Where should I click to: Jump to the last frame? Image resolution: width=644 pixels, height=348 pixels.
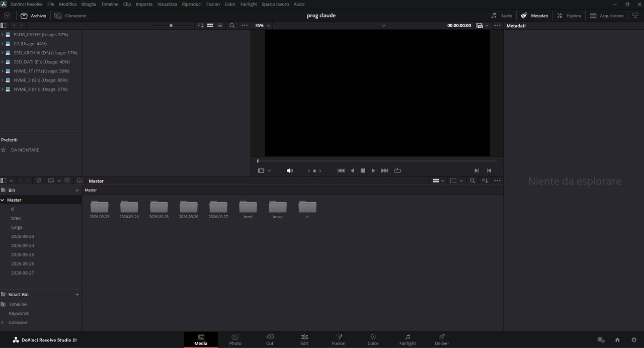[x=384, y=170]
